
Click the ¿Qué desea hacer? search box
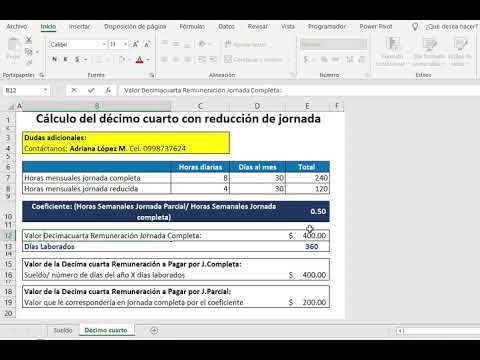(452, 27)
